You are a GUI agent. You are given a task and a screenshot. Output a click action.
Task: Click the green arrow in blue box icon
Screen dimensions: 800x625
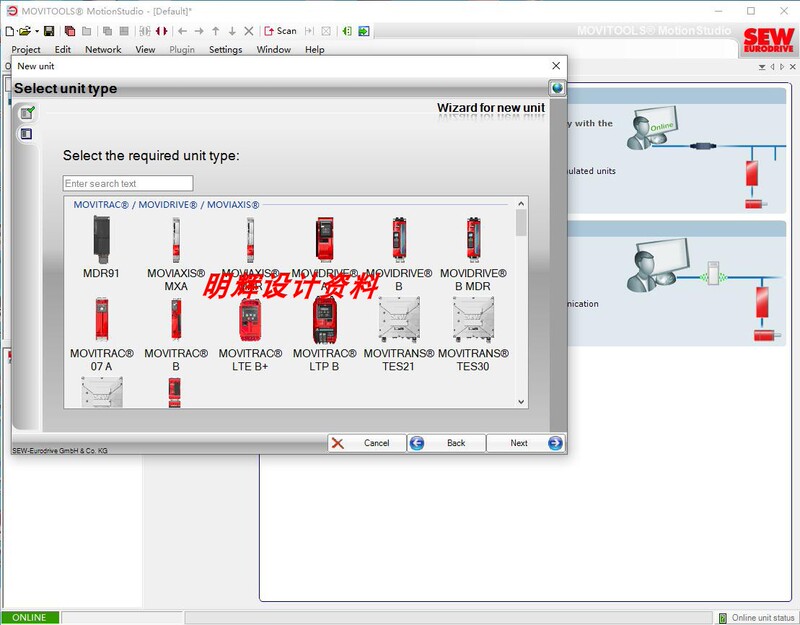[364, 31]
